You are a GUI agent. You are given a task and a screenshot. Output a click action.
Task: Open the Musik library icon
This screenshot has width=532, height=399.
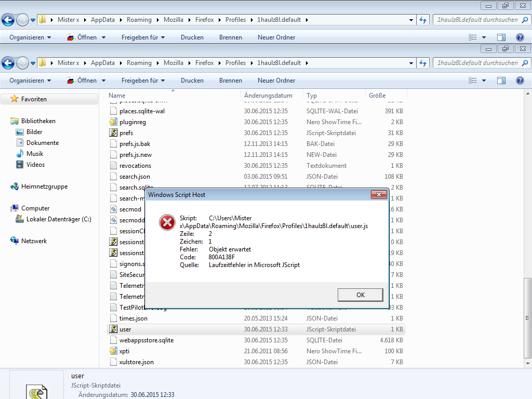pyautogui.click(x=20, y=154)
